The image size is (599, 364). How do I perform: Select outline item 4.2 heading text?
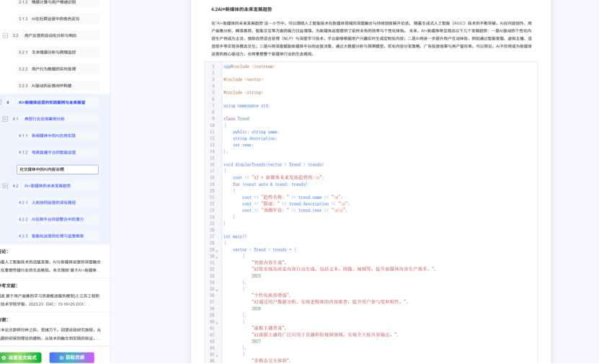point(48,186)
